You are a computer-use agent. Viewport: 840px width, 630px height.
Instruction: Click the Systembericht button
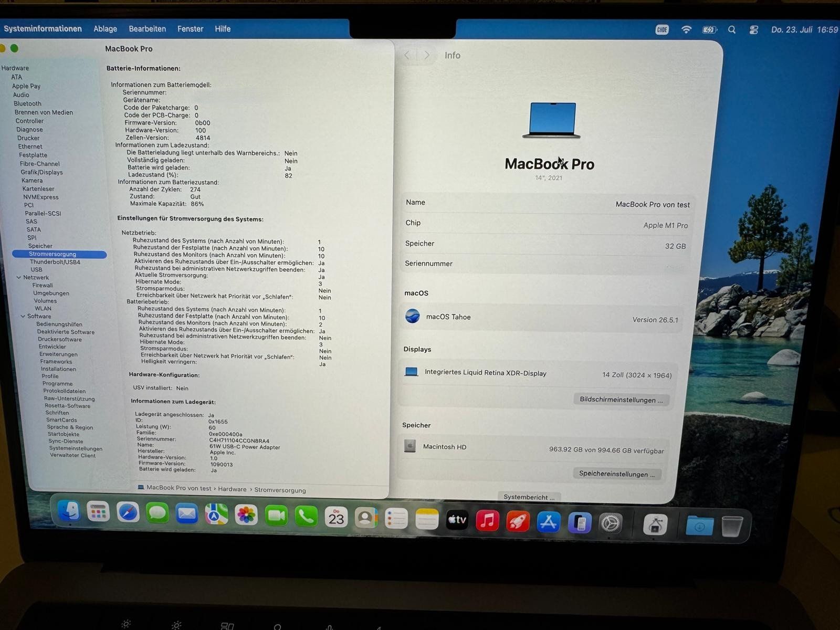point(529,497)
